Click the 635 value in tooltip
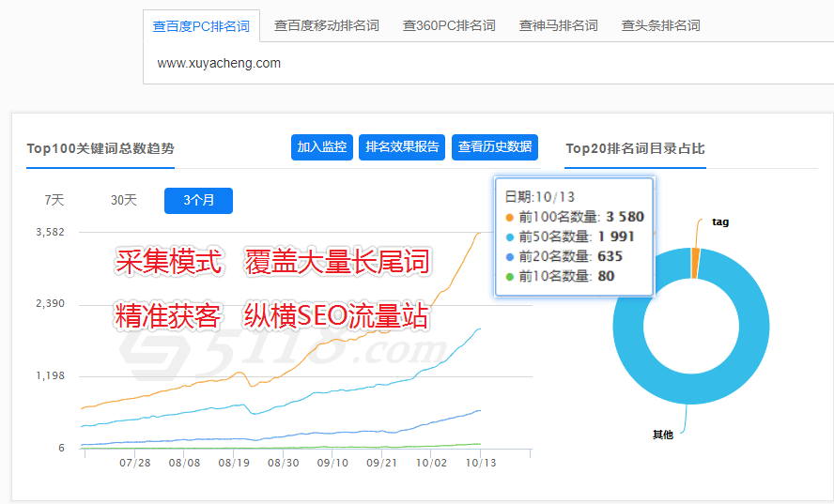The width and height of the screenshot is (834, 504). [x=610, y=256]
